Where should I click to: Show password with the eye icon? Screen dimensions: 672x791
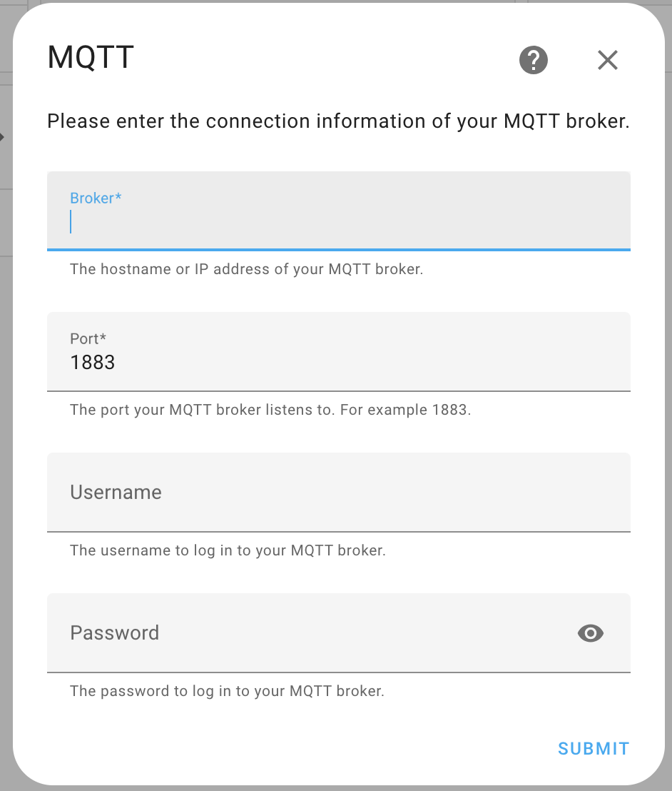pos(591,633)
